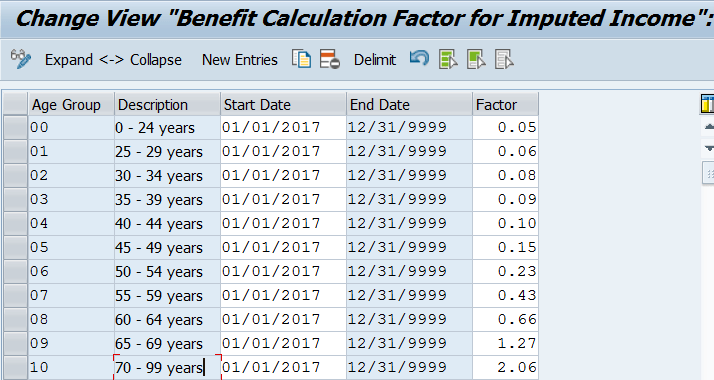The width and height of the screenshot is (714, 380).
Task: Click Factor field showing 0.09
Action: (x=505, y=199)
